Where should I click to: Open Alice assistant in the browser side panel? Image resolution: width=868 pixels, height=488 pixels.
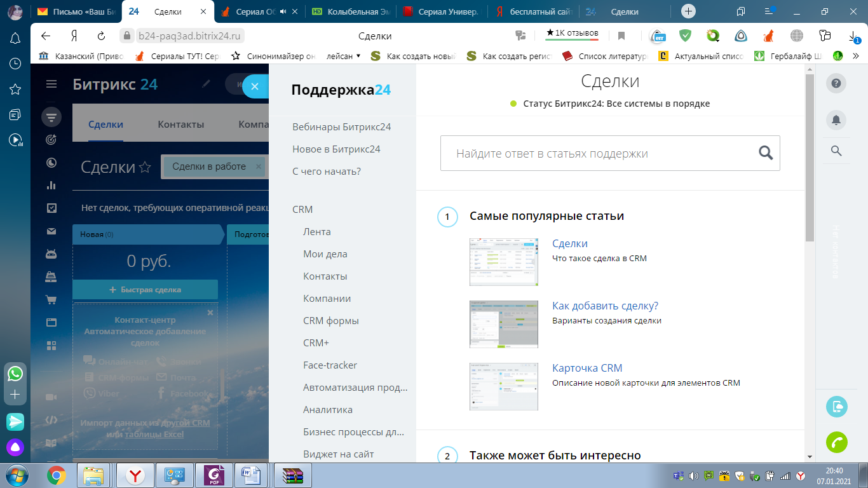pyautogui.click(x=15, y=447)
